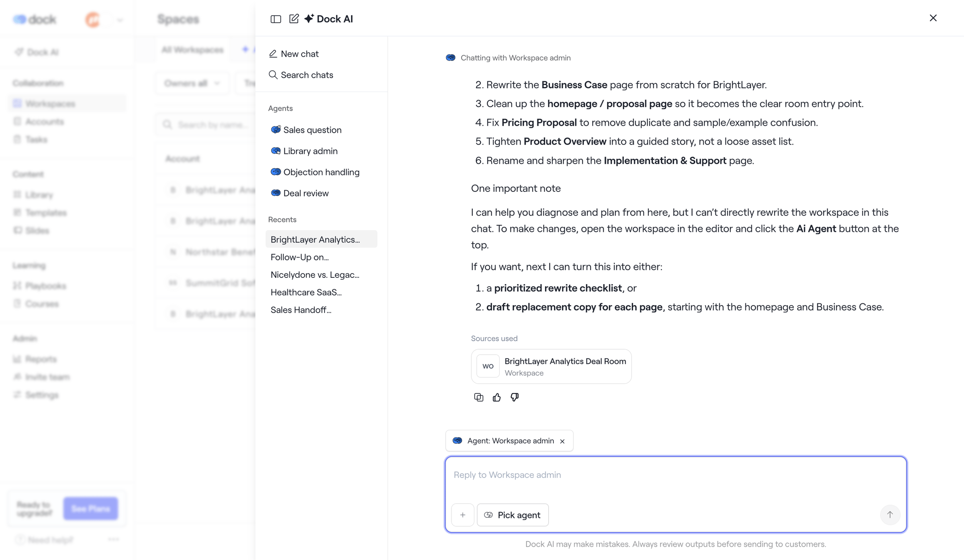Viewport: 964px width, 560px height.
Task: Open the more options ellipsis near Need help
Action: click(x=114, y=540)
